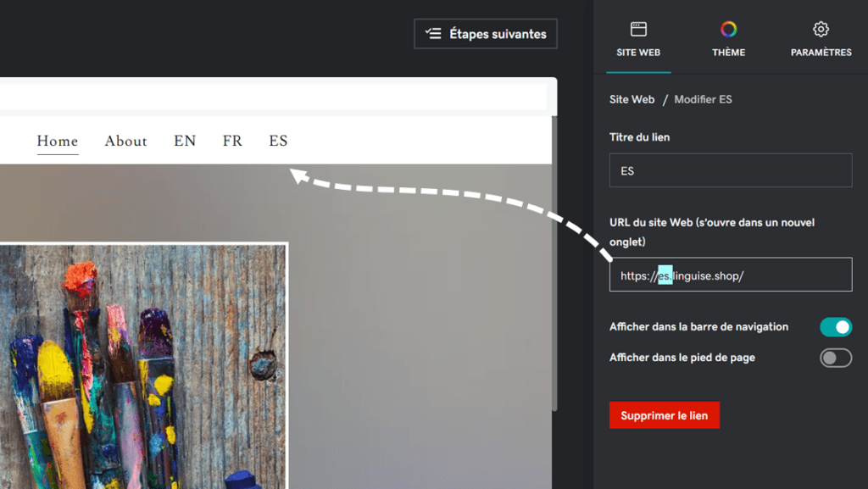Click the Thème color wheel icon
This screenshot has width=868, height=489.
pos(728,30)
